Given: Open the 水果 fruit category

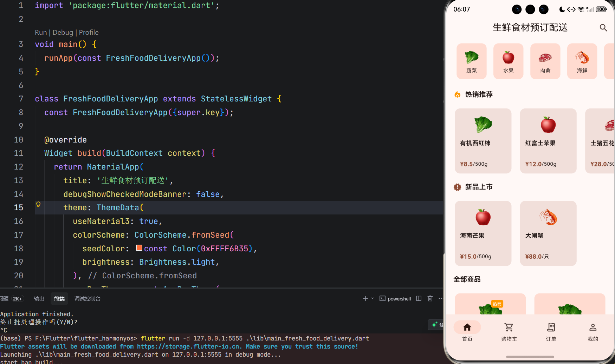Looking at the screenshot, I should pos(509,61).
